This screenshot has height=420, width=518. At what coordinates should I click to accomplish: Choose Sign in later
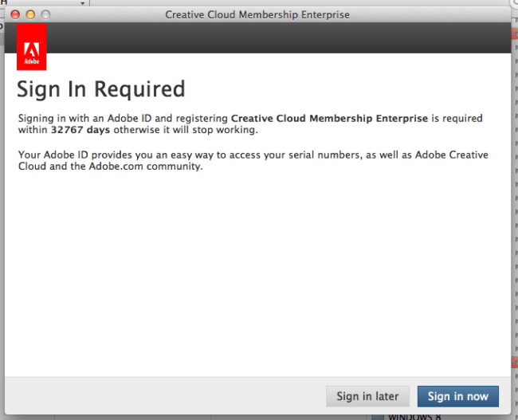click(x=368, y=396)
